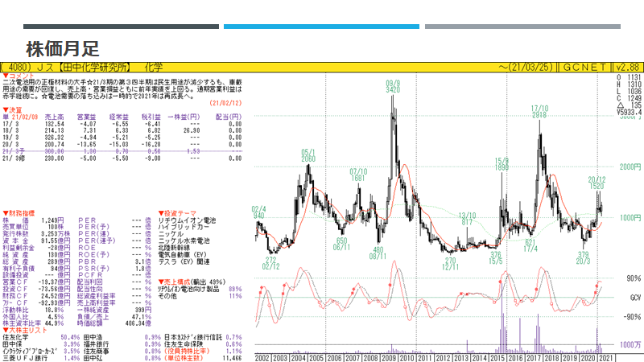
Task: Click the 2000円 price axis label
Action: tap(630, 167)
